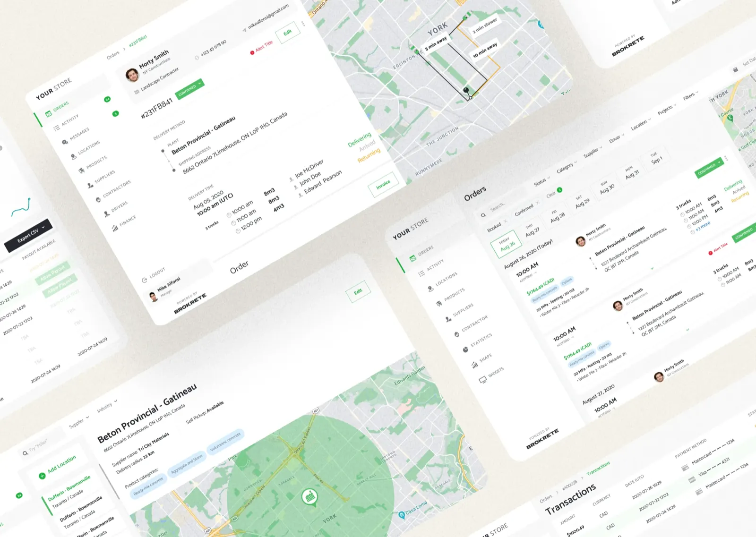Open Activity icon in order detail sidebar

[x=57, y=128]
